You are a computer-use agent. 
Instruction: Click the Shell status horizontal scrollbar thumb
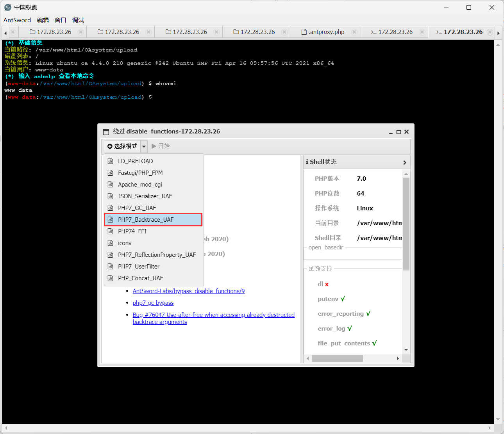pos(337,358)
